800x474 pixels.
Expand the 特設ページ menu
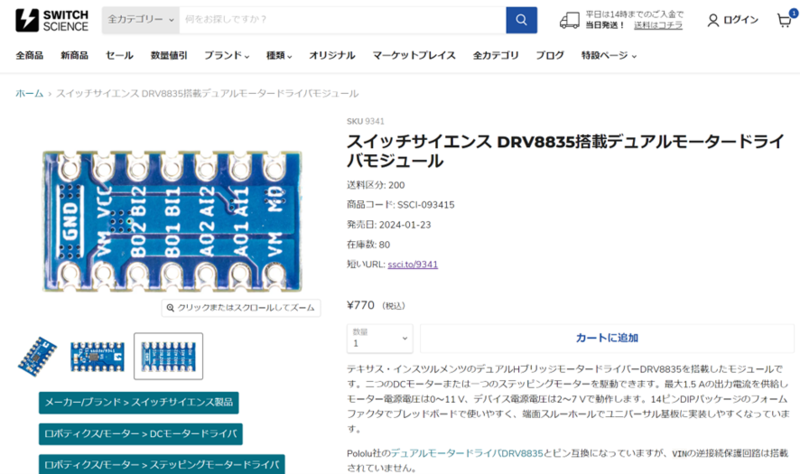pyautogui.click(x=609, y=56)
